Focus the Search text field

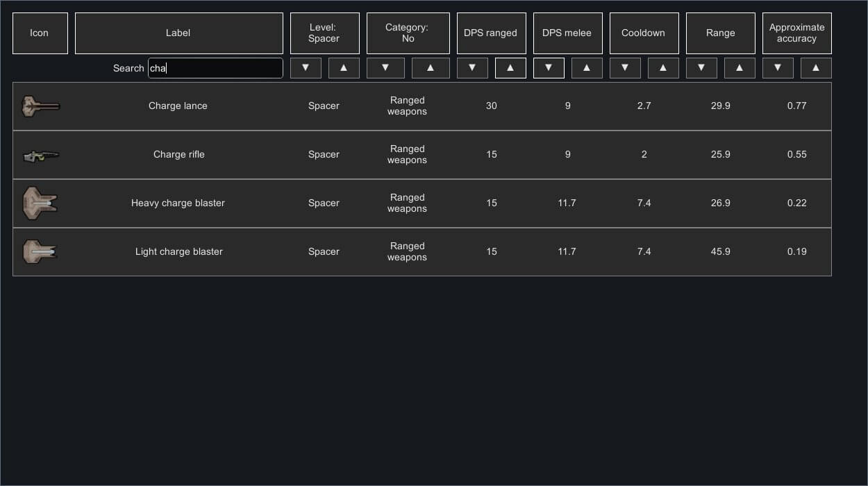point(215,68)
